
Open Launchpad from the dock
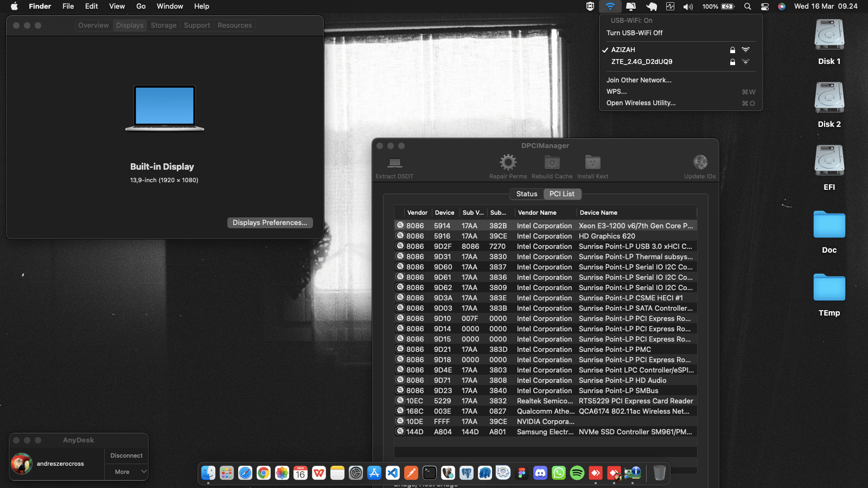click(x=227, y=473)
